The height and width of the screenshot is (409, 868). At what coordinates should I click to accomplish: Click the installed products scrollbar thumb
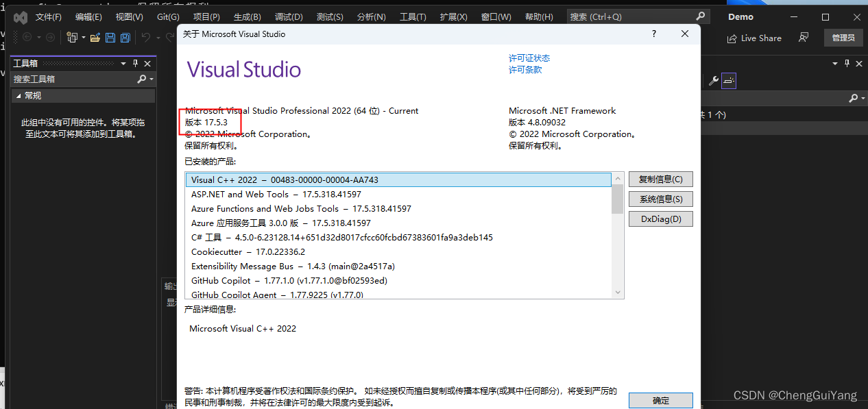tap(618, 199)
